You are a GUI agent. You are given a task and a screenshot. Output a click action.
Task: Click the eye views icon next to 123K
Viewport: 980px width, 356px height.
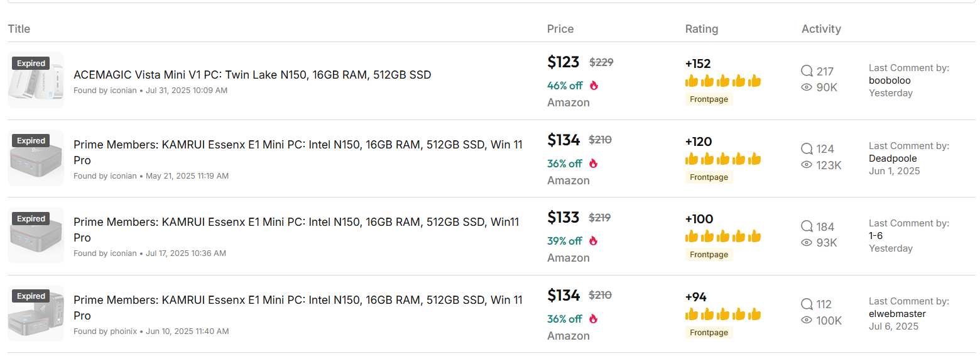point(807,165)
